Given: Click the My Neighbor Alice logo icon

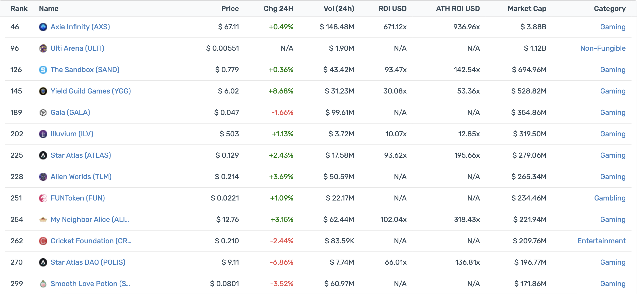Looking at the screenshot, I should tap(43, 220).
